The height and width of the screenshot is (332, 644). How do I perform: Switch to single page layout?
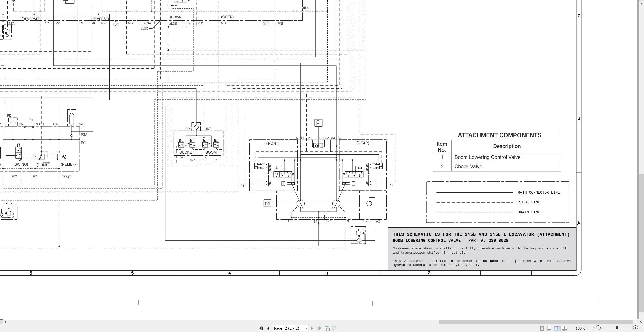(542, 328)
